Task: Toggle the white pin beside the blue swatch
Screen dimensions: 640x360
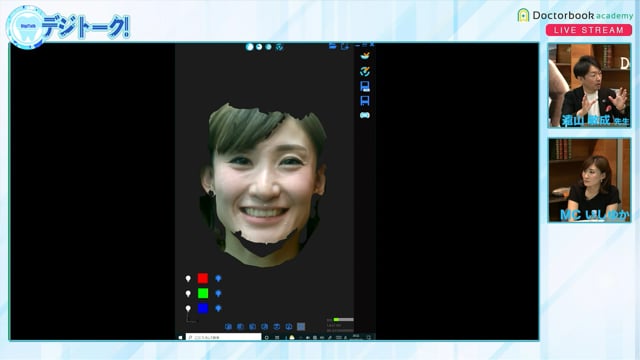Action: 188,308
